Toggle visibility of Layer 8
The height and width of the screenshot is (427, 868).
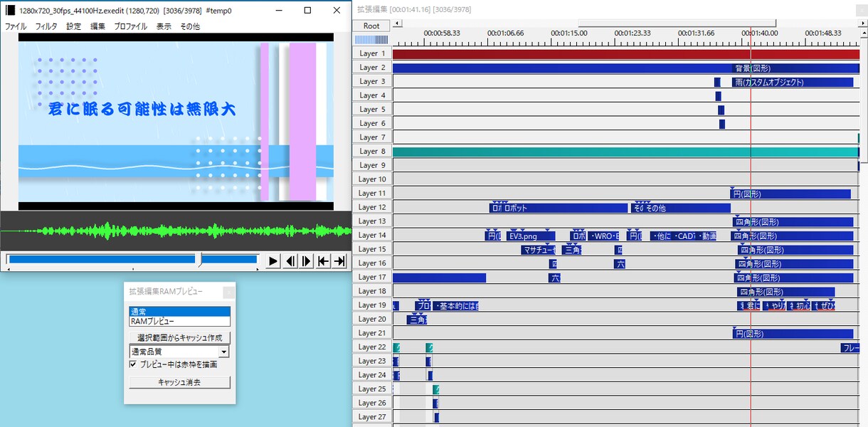372,152
